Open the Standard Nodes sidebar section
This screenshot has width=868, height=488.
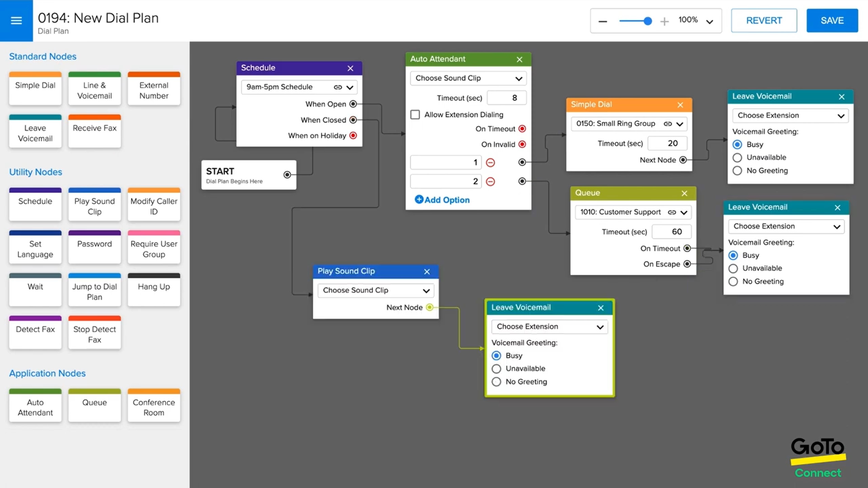(x=43, y=56)
